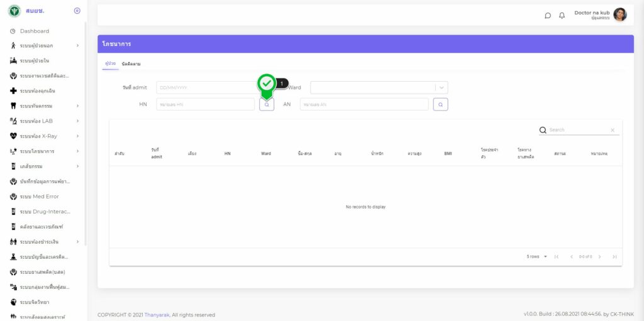Clear the table search with X icon
644x321 pixels.
point(613,130)
